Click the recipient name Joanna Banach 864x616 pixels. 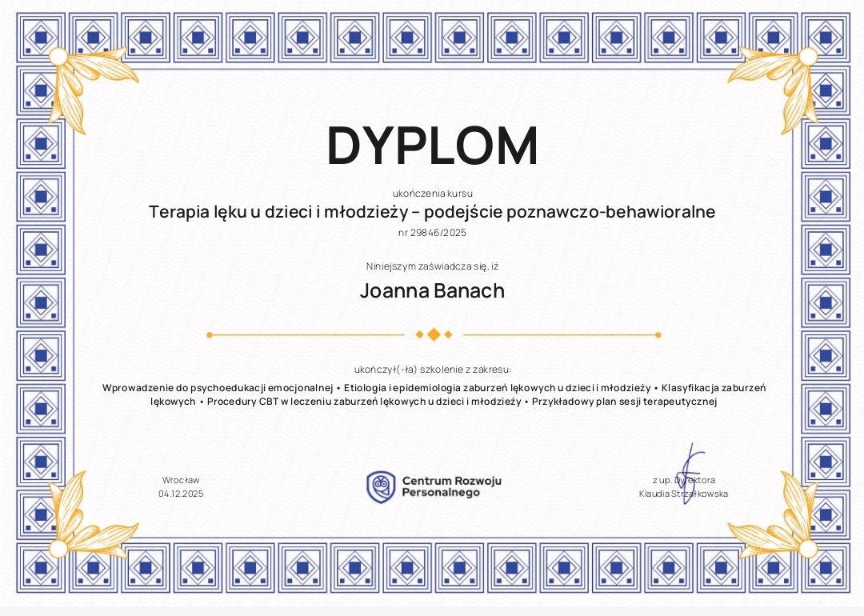pos(432,290)
